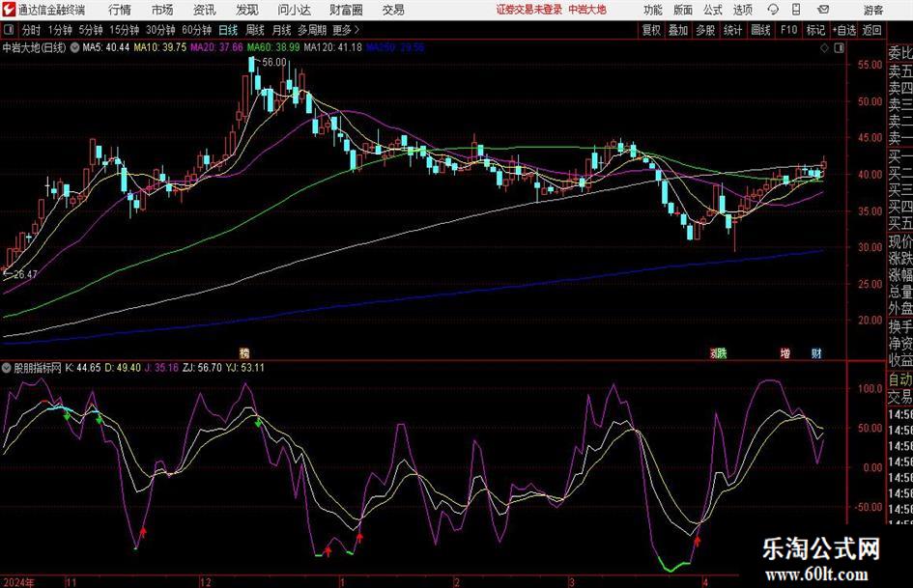Open the round dropdown beside 中岩大地(日线)

75,48
